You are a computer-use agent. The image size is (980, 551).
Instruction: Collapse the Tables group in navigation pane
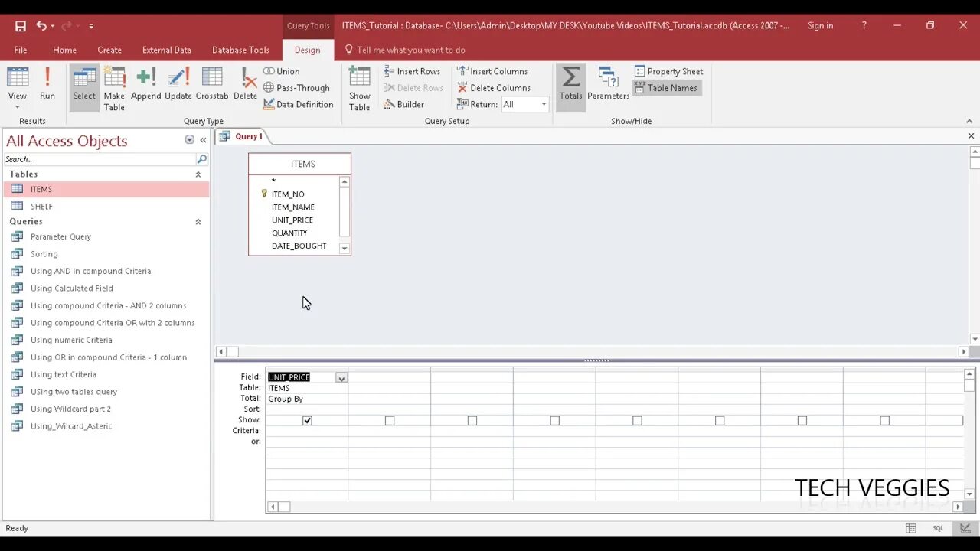coord(198,174)
